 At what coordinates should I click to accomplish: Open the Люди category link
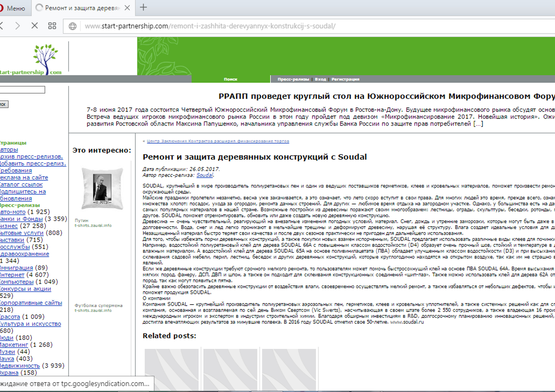pyautogui.click(x=6, y=338)
